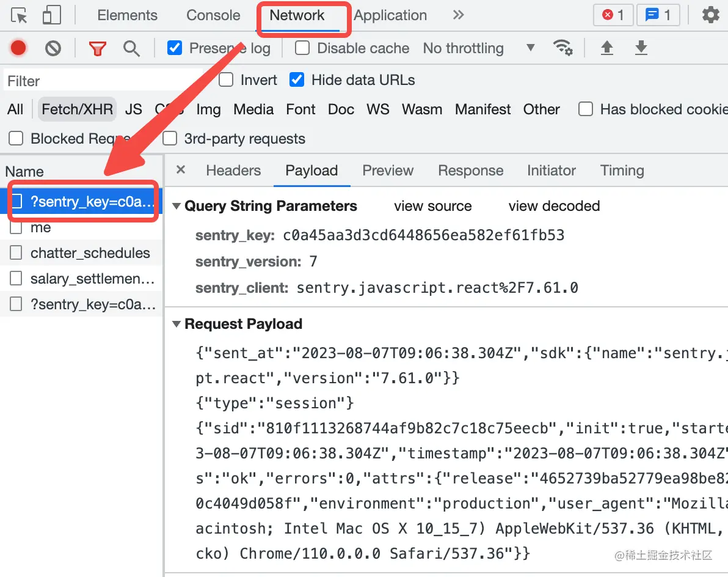Viewport: 728px width, 577px height.
Task: Open the Elements panel tab
Action: [x=127, y=15]
